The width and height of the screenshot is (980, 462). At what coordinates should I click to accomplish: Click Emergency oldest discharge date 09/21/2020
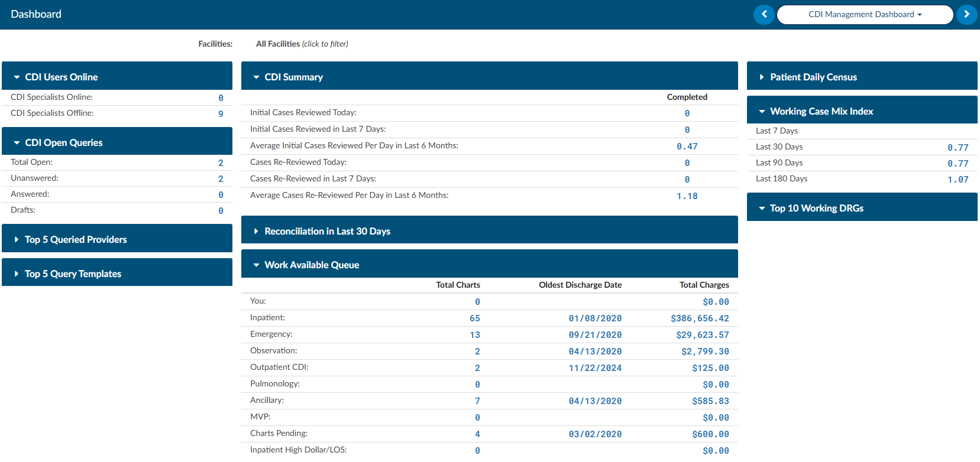[x=595, y=335]
